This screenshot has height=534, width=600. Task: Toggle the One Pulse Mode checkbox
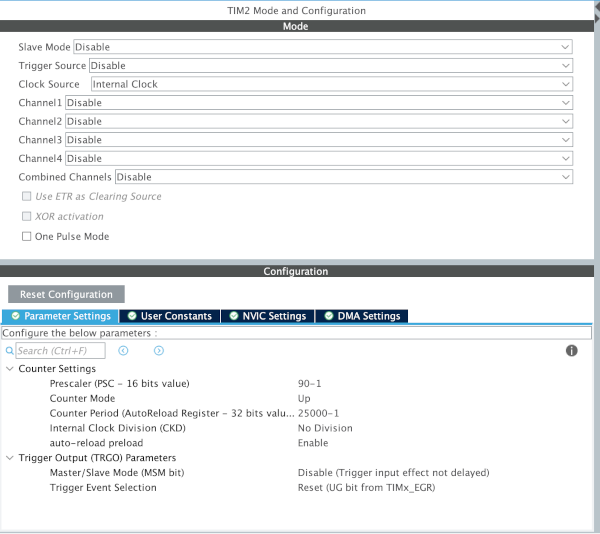(x=27, y=237)
